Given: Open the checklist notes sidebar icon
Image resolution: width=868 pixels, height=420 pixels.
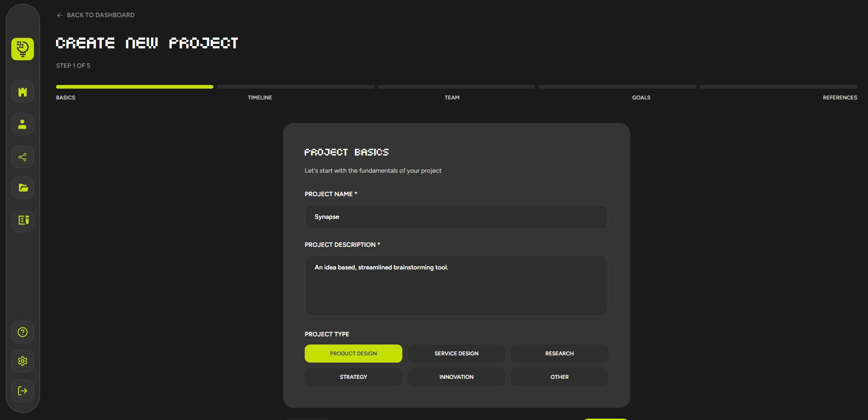Looking at the screenshot, I should 23,221.
